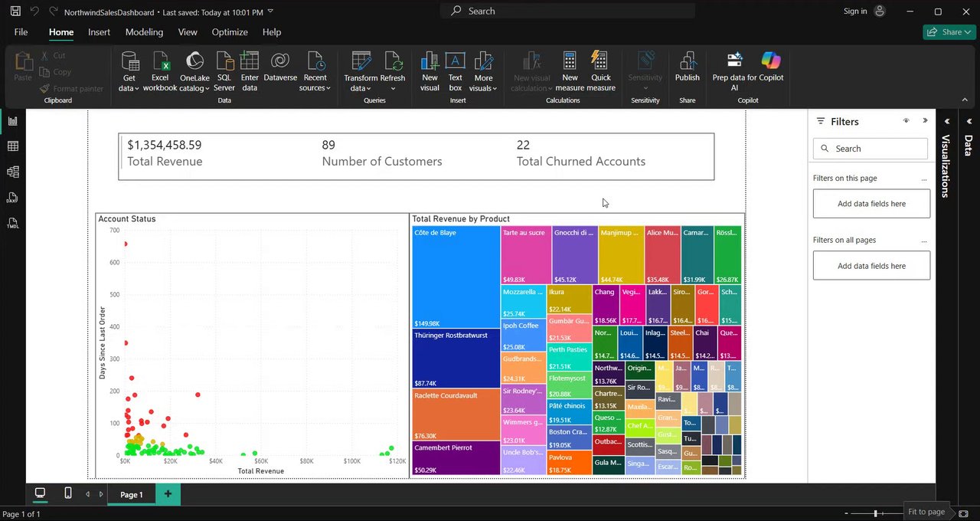The width and height of the screenshot is (980, 521).
Task: Open the Table view from left sidebar
Action: pos(12,146)
